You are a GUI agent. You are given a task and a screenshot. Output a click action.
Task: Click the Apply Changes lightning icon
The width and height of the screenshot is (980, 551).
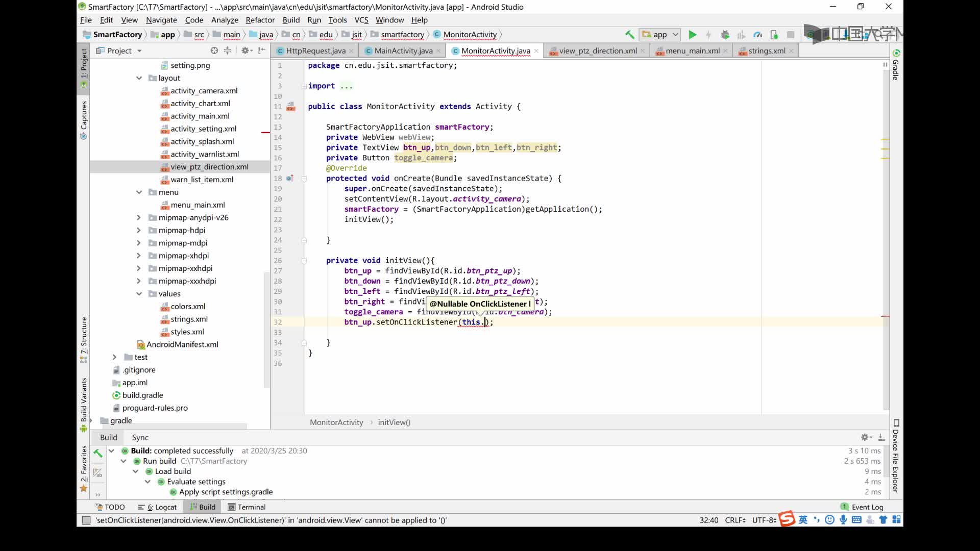coord(708,35)
